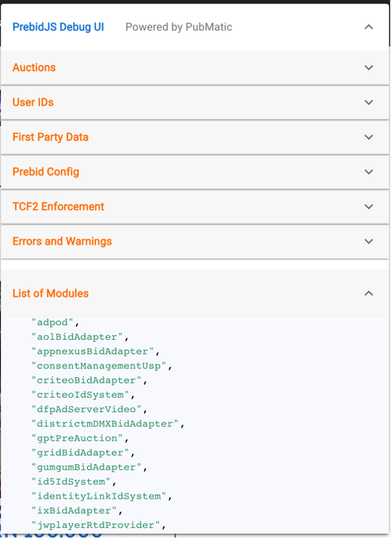The image size is (392, 541).
Task: Open the First Party Data label
Action: (50, 137)
